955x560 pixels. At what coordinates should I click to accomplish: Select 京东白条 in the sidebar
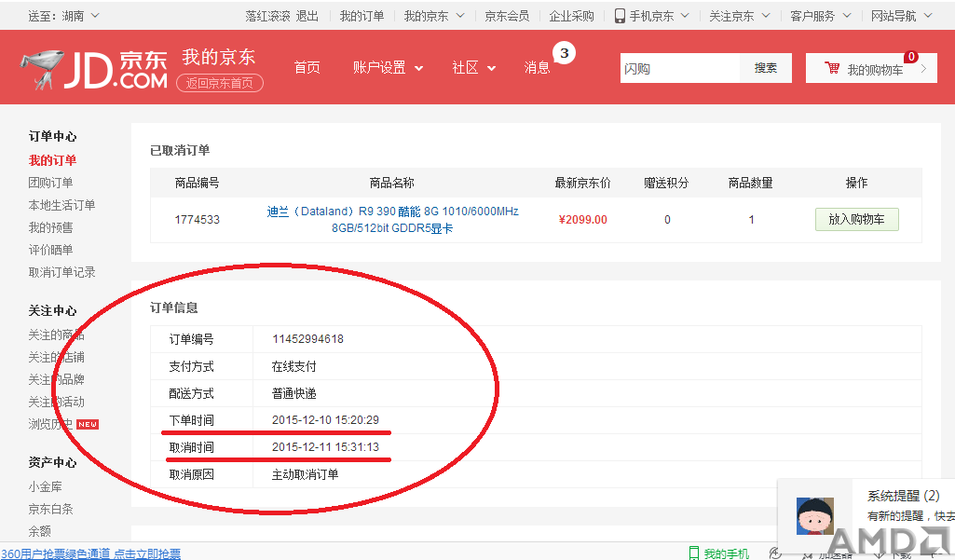point(50,509)
